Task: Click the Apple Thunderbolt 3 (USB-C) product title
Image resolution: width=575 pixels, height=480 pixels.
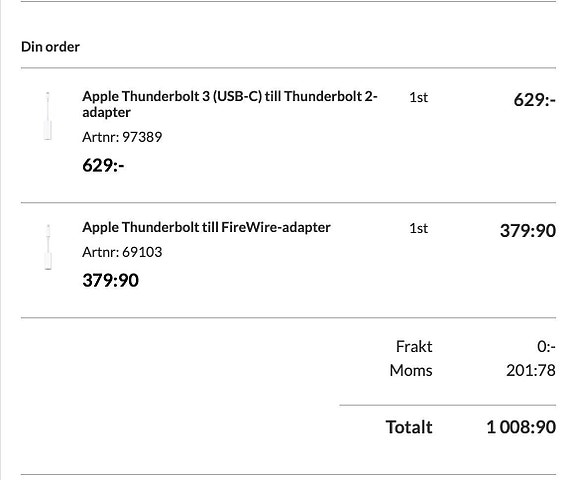Action: point(230,104)
